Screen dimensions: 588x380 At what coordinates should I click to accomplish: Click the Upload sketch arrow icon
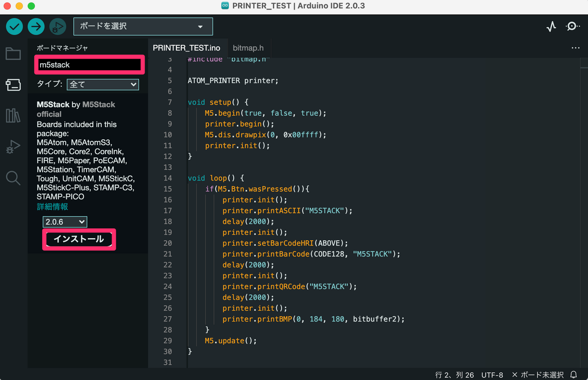point(36,26)
